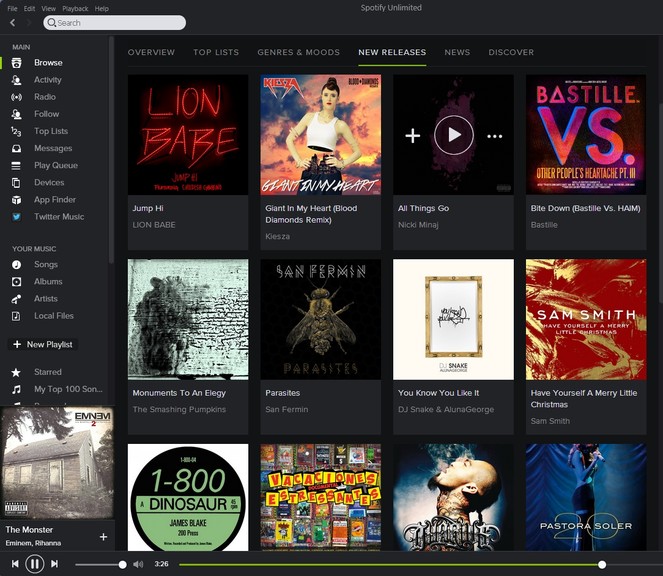Open the Playback menu
663x576 pixels.
click(x=75, y=8)
